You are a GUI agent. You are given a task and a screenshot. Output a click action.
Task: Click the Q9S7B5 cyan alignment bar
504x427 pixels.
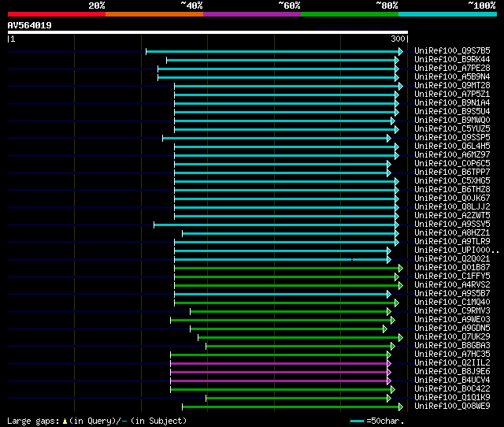coord(272,51)
